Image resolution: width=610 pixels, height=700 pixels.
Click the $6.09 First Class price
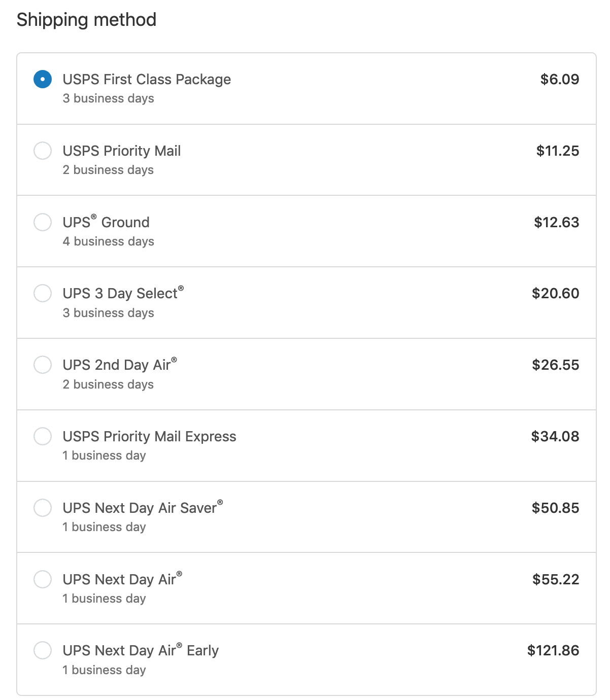point(559,80)
